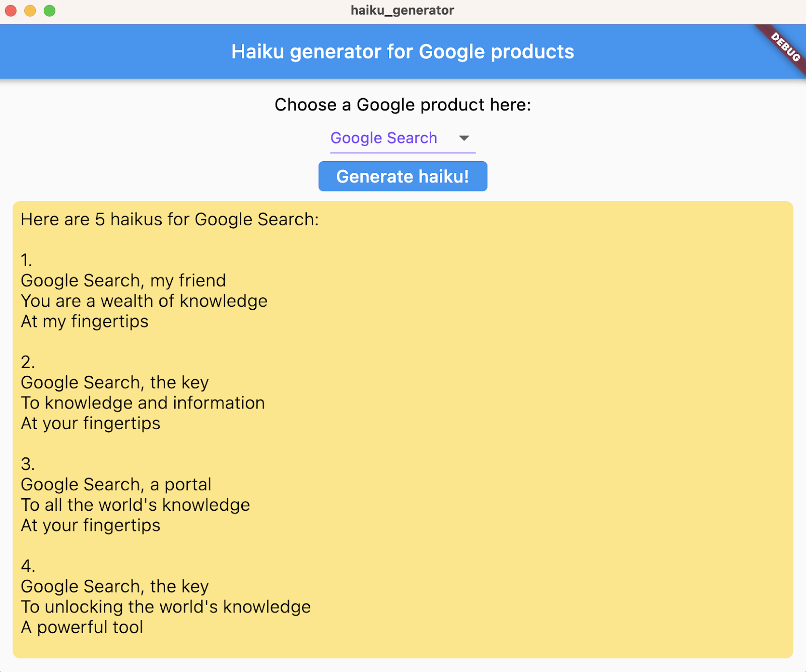Click the dropdown arrow beside Google Search
This screenshot has width=806, height=672.
click(464, 138)
